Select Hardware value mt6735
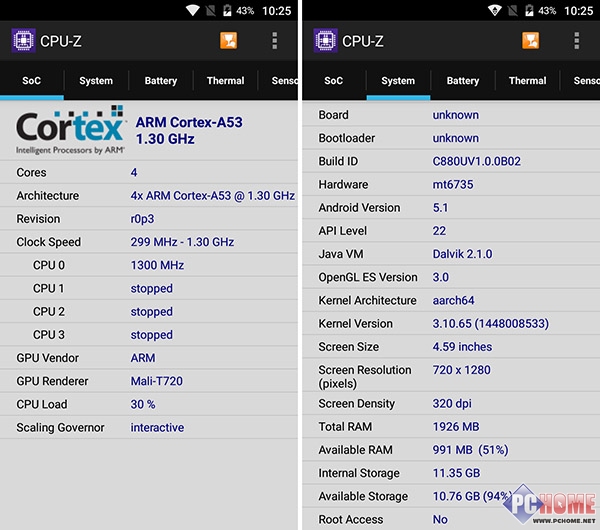600x530 pixels. (453, 184)
